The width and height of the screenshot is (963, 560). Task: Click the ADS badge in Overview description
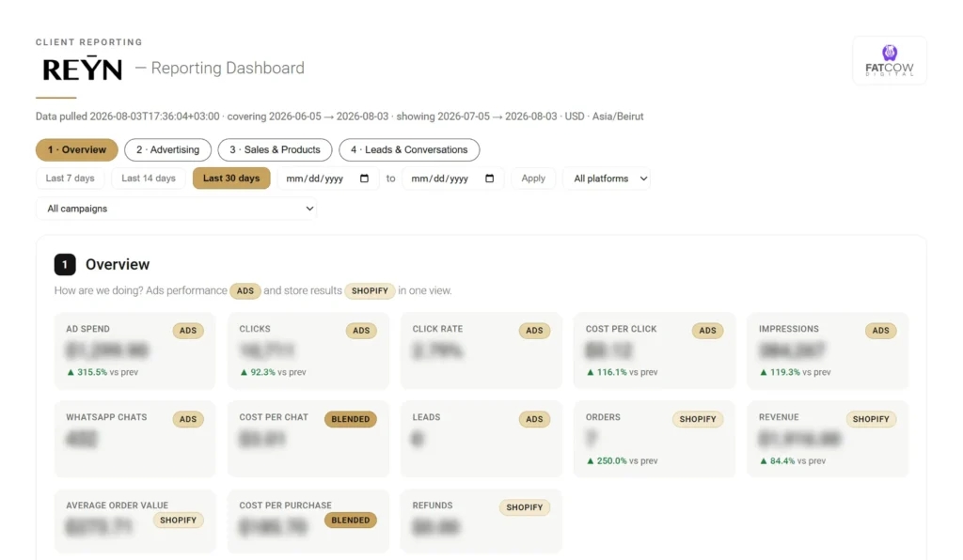coord(245,290)
